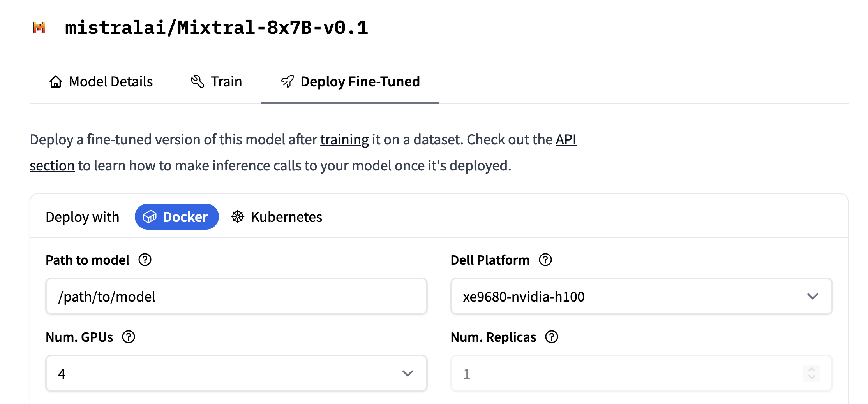Show help for Dell Platform
Screen dimensions: 868x404
(545, 260)
